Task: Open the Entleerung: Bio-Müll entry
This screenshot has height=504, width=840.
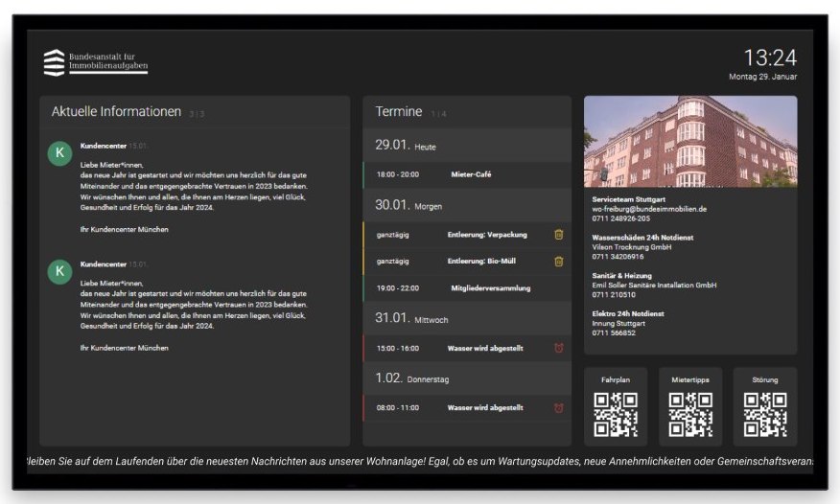Action: [467, 261]
